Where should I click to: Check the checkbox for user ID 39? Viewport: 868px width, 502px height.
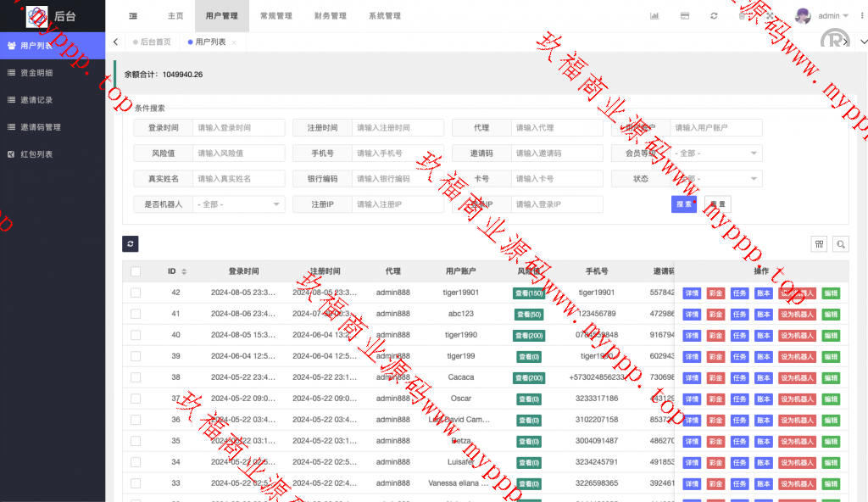pos(136,356)
